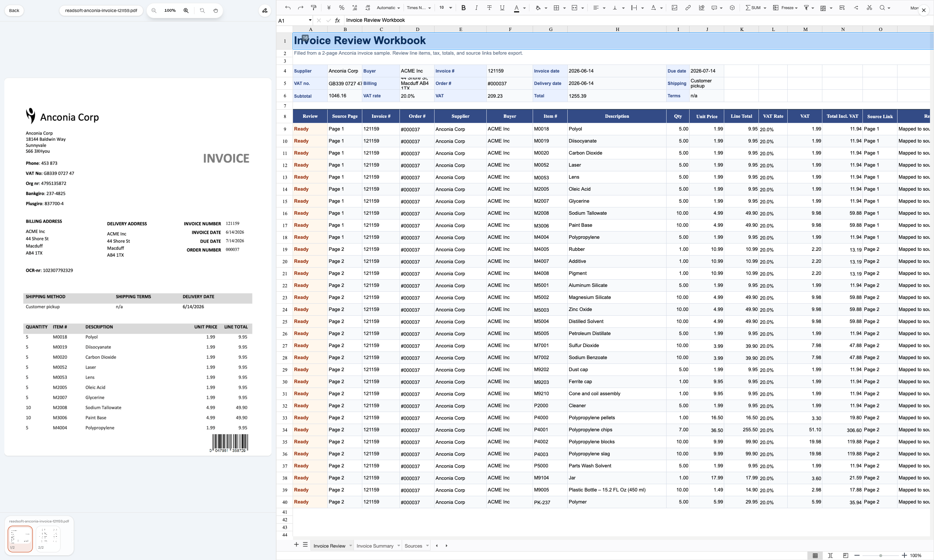Toggle bold formatting
Viewport: 934px width, 560px height.
[464, 8]
